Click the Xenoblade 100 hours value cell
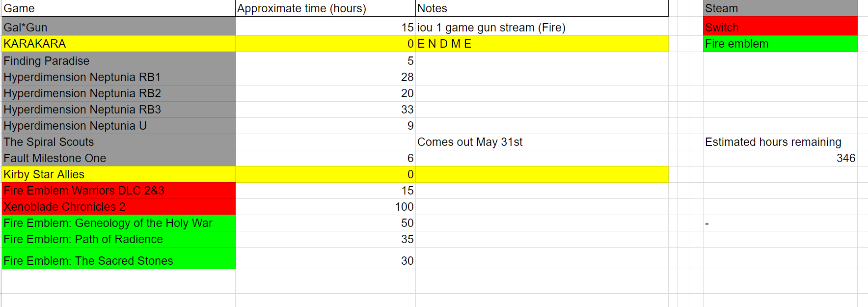This screenshot has width=868, height=307. coord(325,207)
